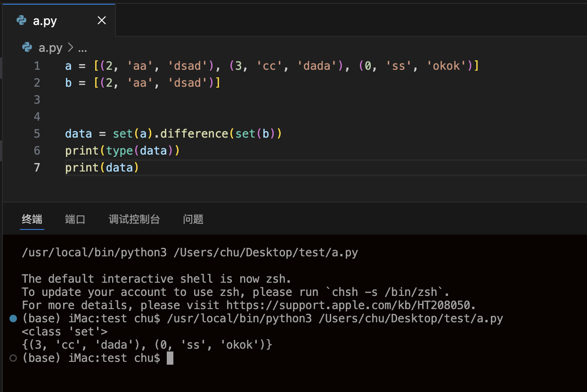Click line number 5 in the gutter
The width and height of the screenshot is (587, 392).
(37, 134)
